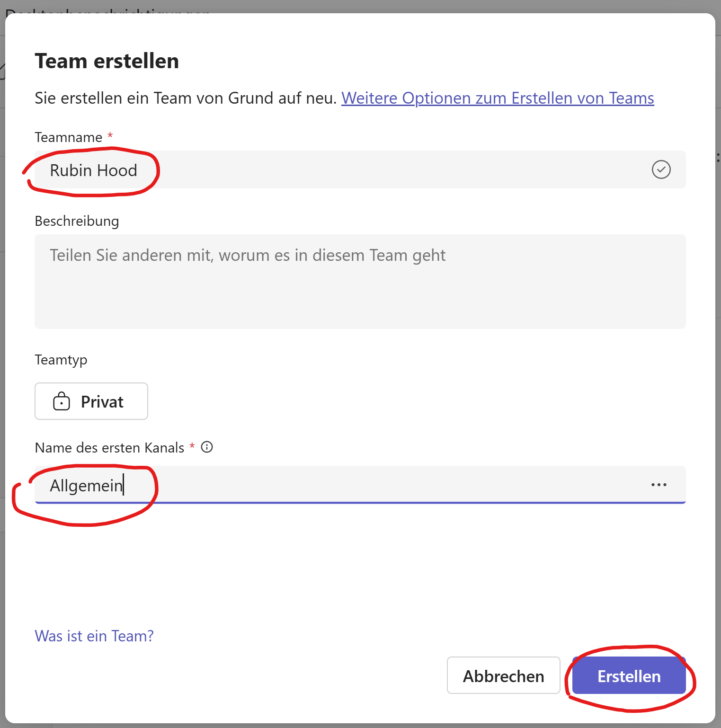721x728 pixels.
Task: Click the Beschreibung label
Action: point(77,221)
